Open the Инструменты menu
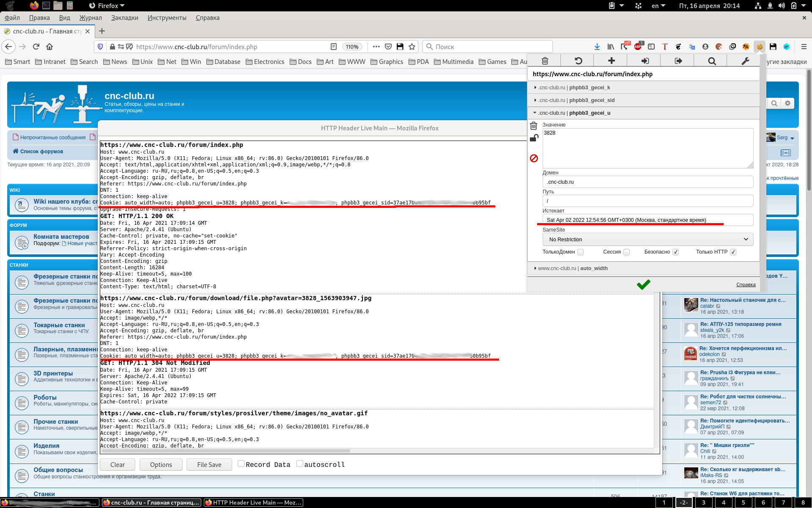The height and width of the screenshot is (508, 812). (167, 18)
